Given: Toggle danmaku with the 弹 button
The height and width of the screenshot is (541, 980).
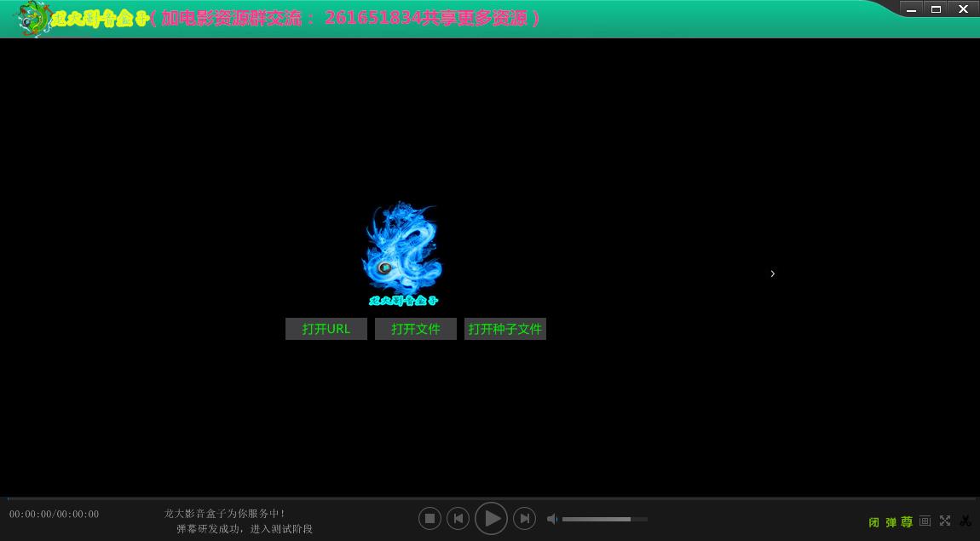Looking at the screenshot, I should 889,521.
